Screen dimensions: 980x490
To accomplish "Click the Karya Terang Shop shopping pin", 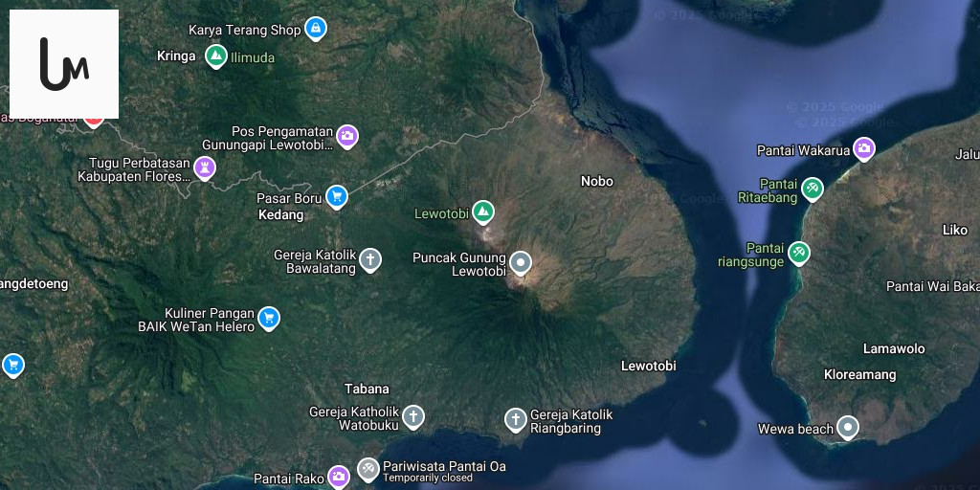I will point(315,29).
